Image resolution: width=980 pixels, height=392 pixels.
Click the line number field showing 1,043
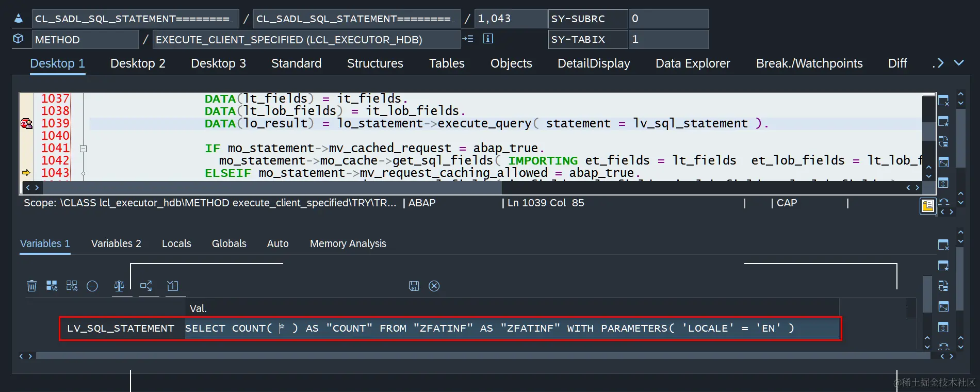(x=511, y=19)
